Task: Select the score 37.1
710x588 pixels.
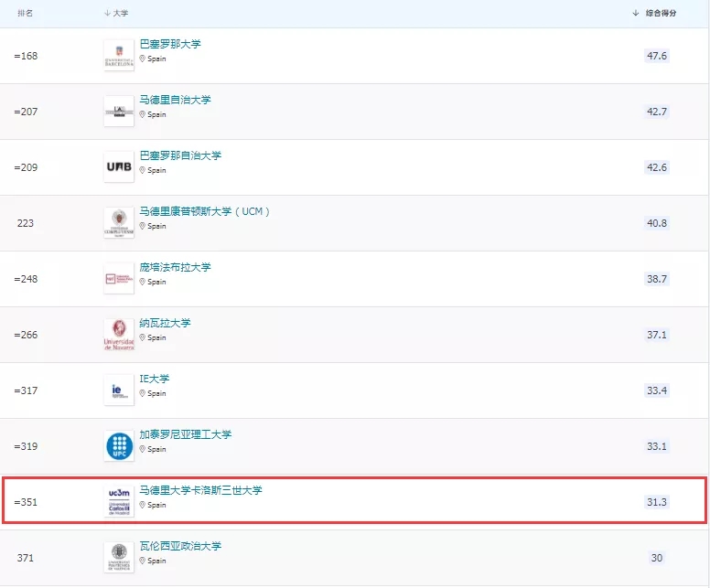Action: [x=657, y=335]
